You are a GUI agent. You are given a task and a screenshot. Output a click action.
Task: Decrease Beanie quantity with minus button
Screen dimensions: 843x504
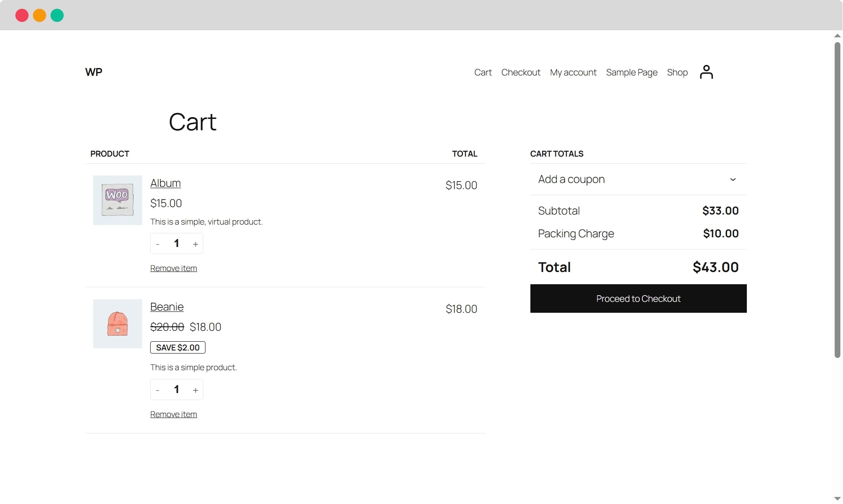click(157, 390)
